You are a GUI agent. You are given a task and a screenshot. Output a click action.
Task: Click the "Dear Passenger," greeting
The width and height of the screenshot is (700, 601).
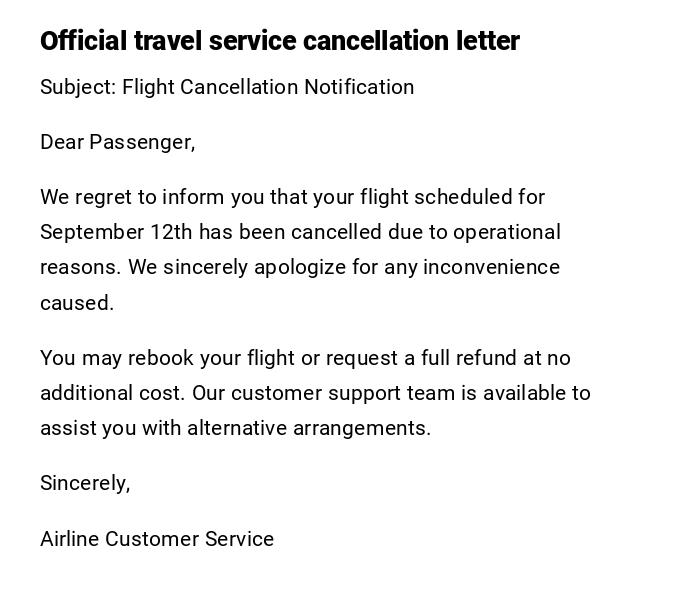pyautogui.click(x=117, y=142)
